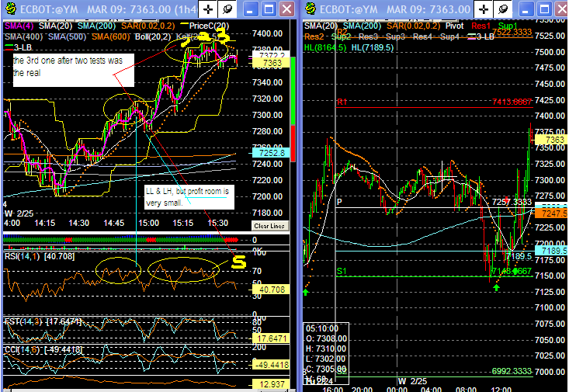Select the Sup1 legend label

[508, 26]
